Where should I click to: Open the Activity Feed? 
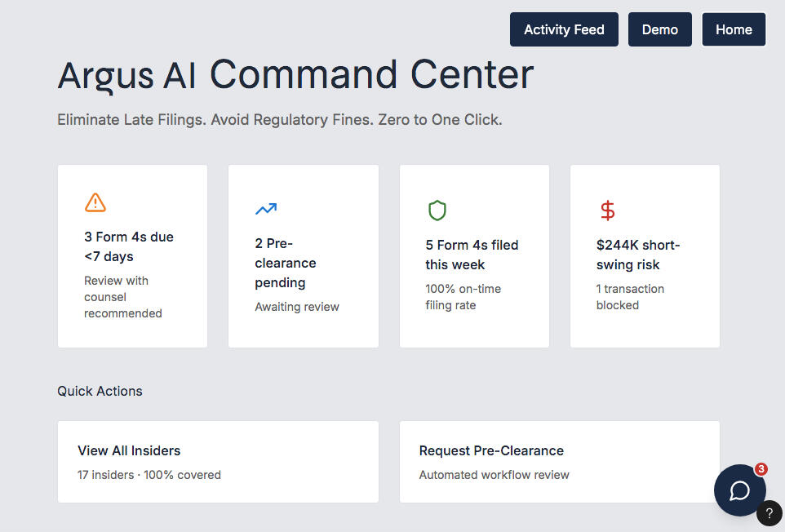click(564, 29)
